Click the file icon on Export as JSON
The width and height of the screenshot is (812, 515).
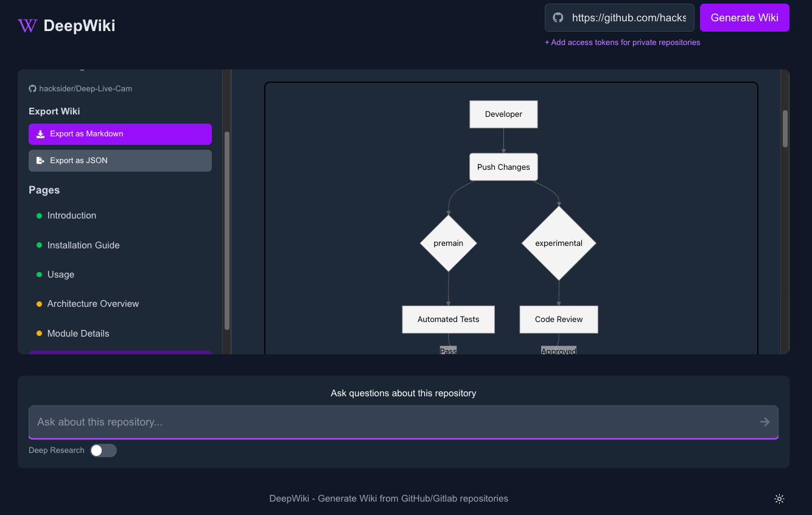[x=40, y=160]
